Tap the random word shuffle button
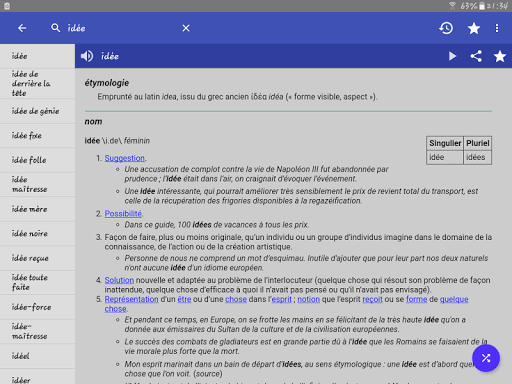The image size is (512, 384). tap(486, 358)
